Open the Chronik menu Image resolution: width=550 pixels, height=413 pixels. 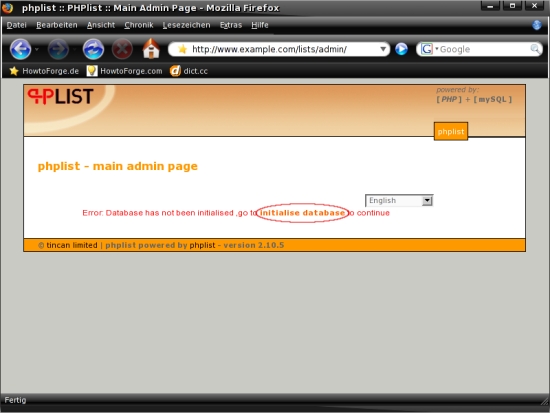tap(139, 25)
